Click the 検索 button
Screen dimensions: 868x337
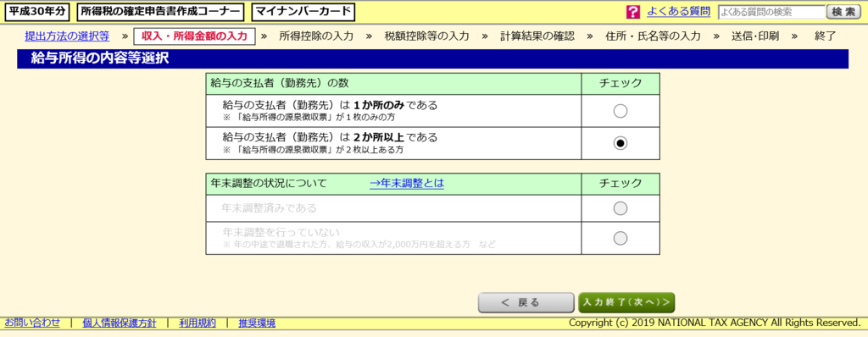tap(843, 12)
